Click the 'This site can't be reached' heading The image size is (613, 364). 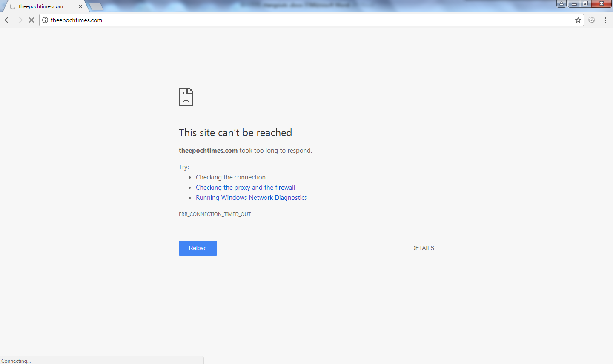click(235, 133)
